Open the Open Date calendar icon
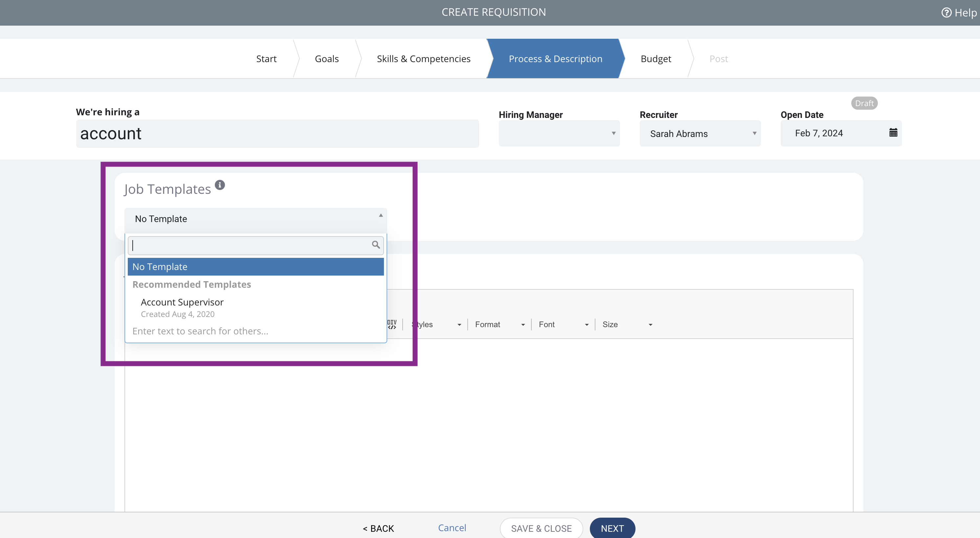Image resolution: width=980 pixels, height=538 pixels. coord(893,133)
